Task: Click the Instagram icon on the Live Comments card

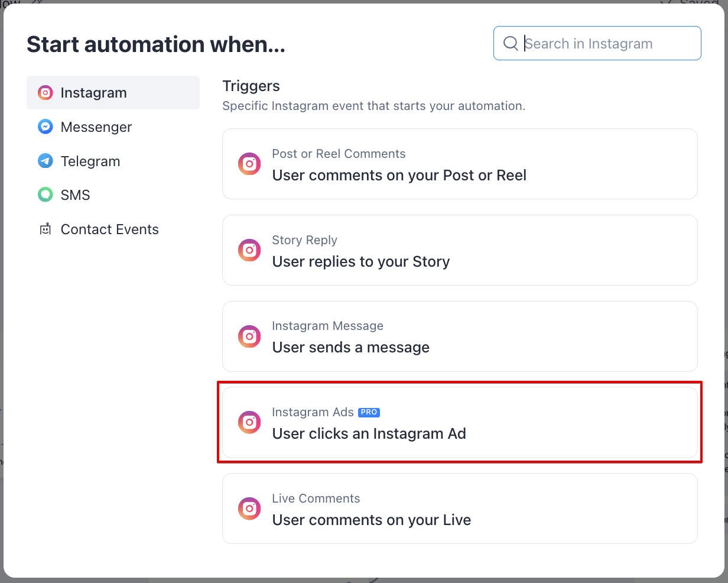Action: click(249, 508)
